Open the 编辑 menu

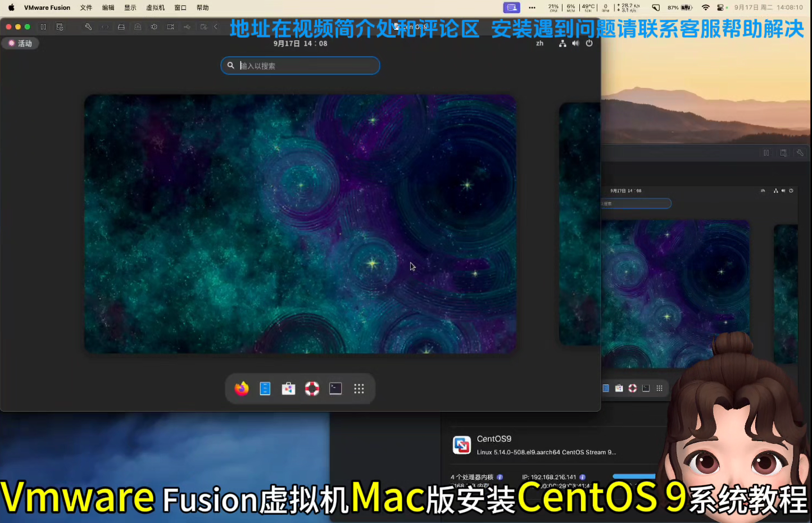pyautogui.click(x=108, y=7)
